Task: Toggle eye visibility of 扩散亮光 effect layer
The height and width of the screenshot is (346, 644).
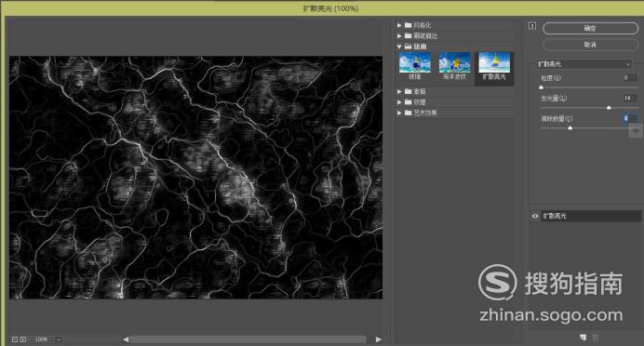Action: [x=535, y=217]
